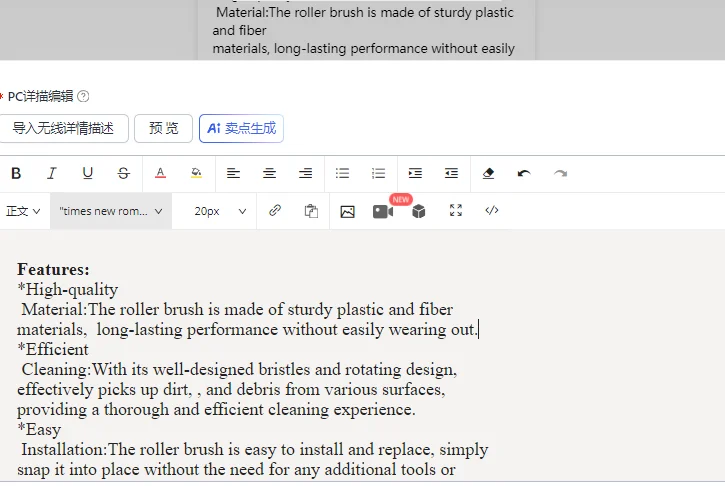Click the preview text above the editor
Image resolution: width=725 pixels, height=486 pixels.
pos(363,31)
